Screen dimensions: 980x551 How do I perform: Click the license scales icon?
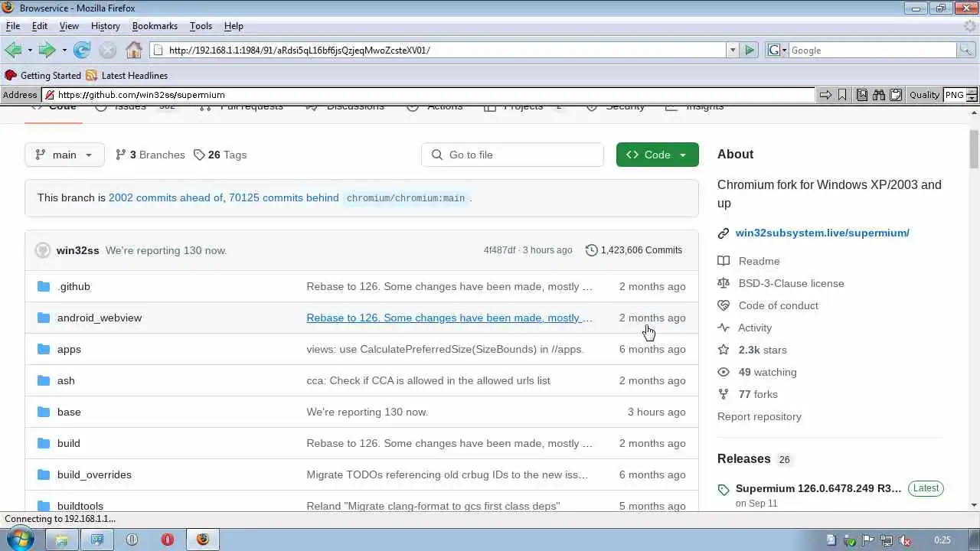724,283
